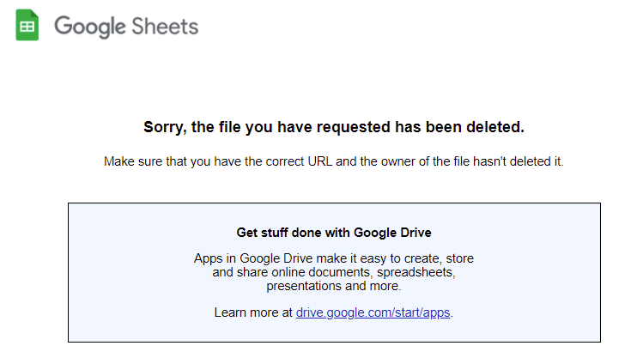643x364 pixels.
Task: Click the "Google" word in the logo
Action: [89, 27]
